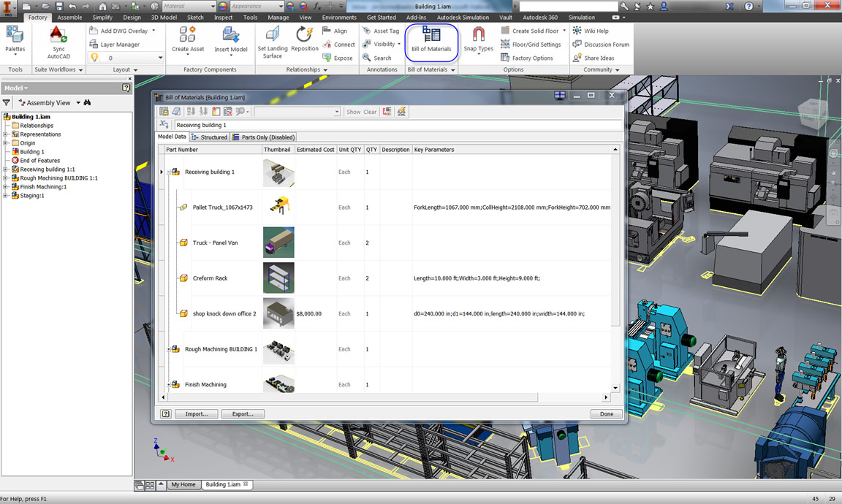This screenshot has height=504, width=842.
Task: Click the Insert Model icon
Action: click(231, 35)
